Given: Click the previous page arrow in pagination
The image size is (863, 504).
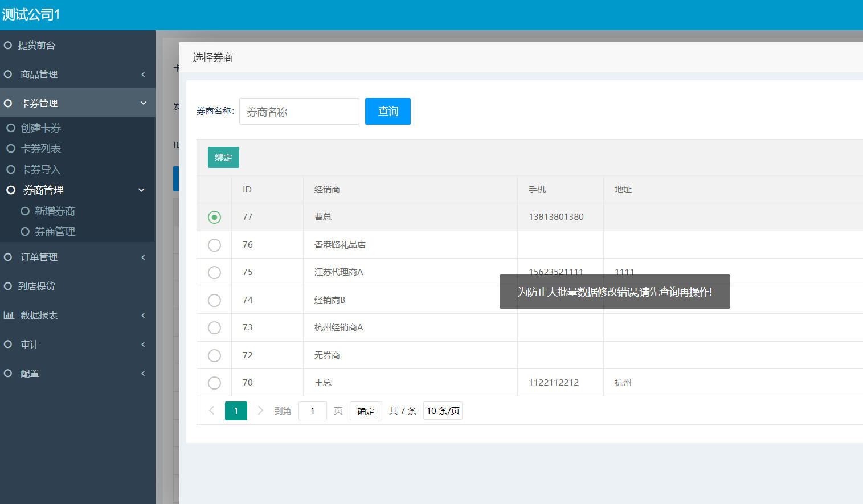Looking at the screenshot, I should pyautogui.click(x=212, y=411).
